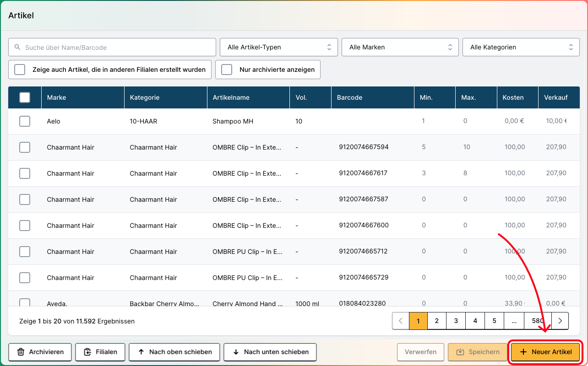Click the down arrow icon on Nach unten schieben
The height and width of the screenshot is (366, 588).
point(236,352)
